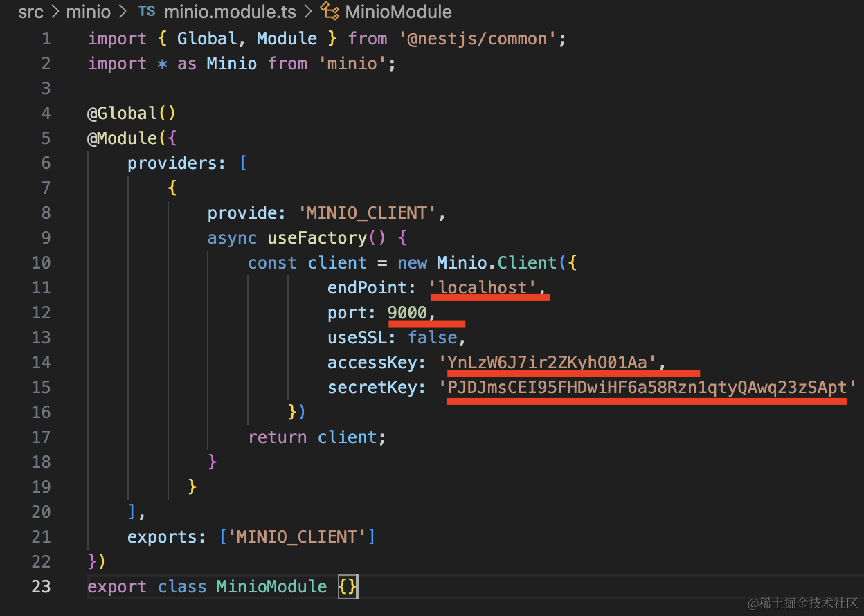Click the secretKey string value
This screenshot has width=864, height=616.
pyautogui.click(x=647, y=388)
